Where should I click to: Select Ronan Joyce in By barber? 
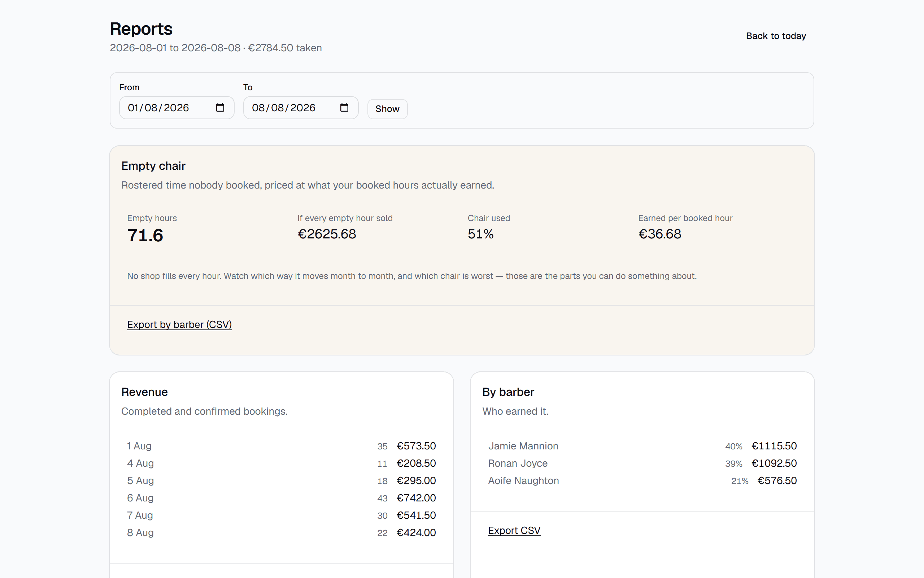tap(518, 463)
